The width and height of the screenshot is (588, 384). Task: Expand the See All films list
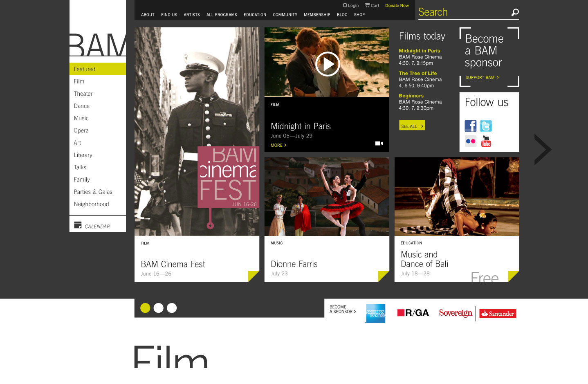pyautogui.click(x=412, y=126)
